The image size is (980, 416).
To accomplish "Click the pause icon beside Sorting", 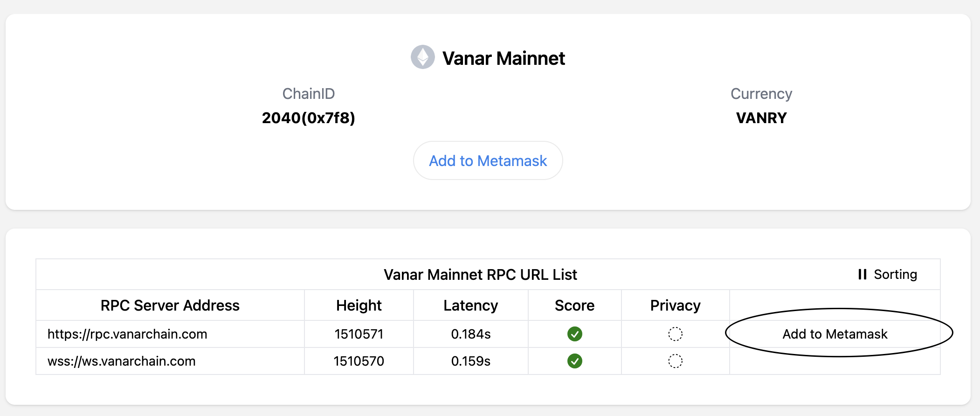I will pos(862,274).
